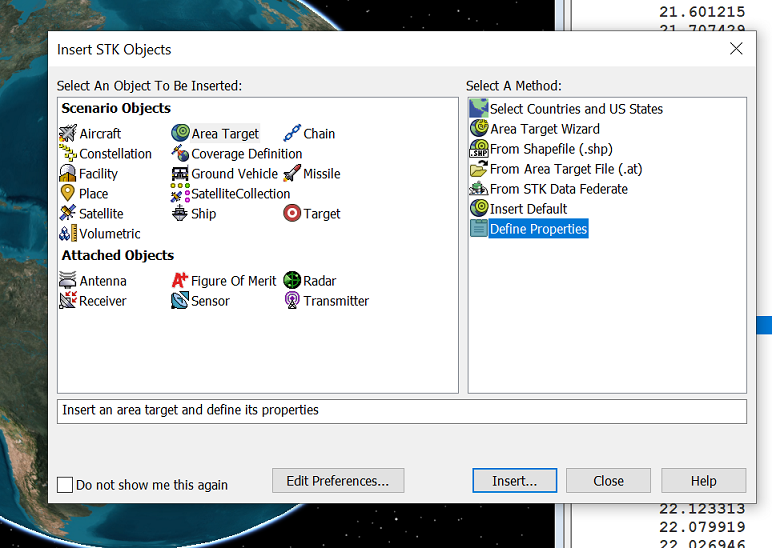Click the Insert Default method icon
The height and width of the screenshot is (548, 772).
point(479,208)
